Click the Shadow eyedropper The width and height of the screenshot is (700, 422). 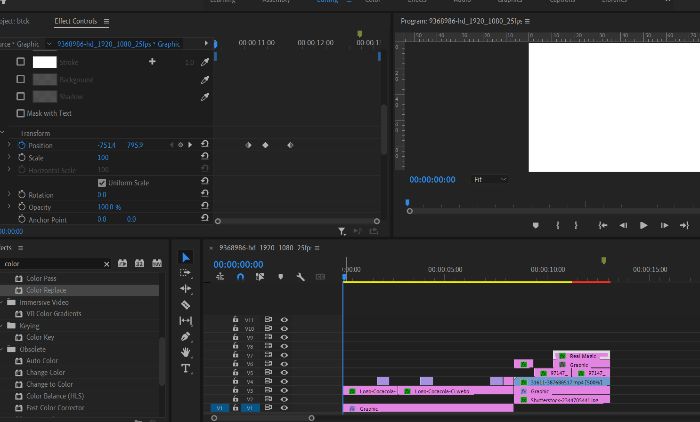pyautogui.click(x=205, y=96)
